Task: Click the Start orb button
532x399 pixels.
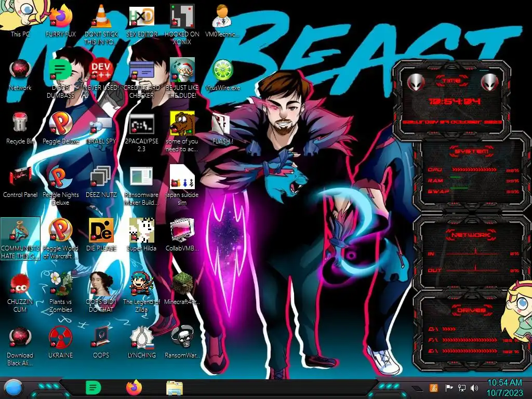Action: [x=13, y=388]
